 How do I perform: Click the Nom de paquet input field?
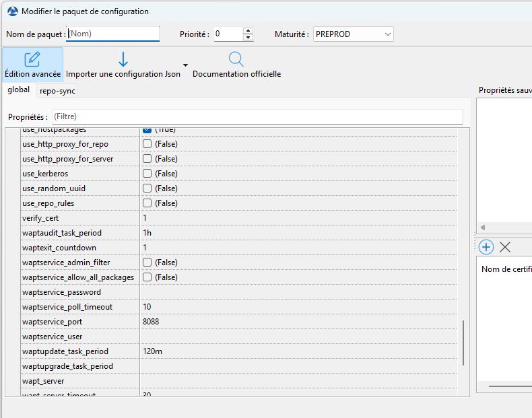click(113, 34)
